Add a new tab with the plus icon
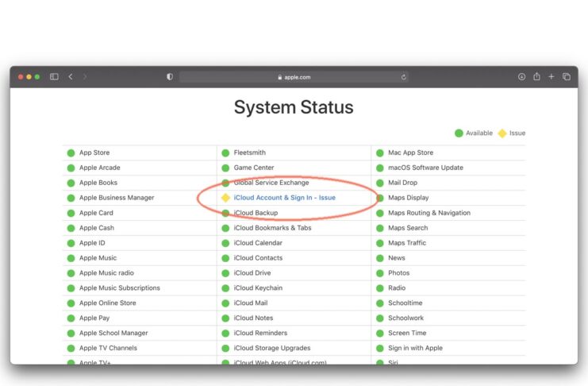588x386 pixels. coord(551,76)
